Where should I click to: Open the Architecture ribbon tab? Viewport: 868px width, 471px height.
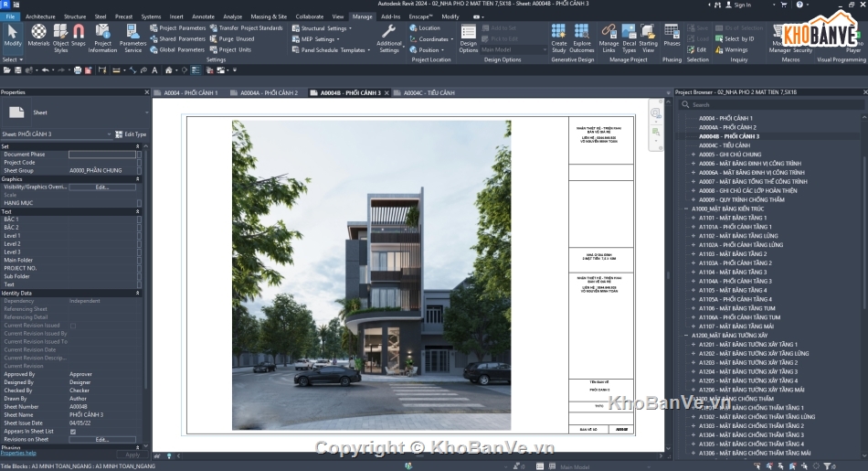click(x=40, y=16)
